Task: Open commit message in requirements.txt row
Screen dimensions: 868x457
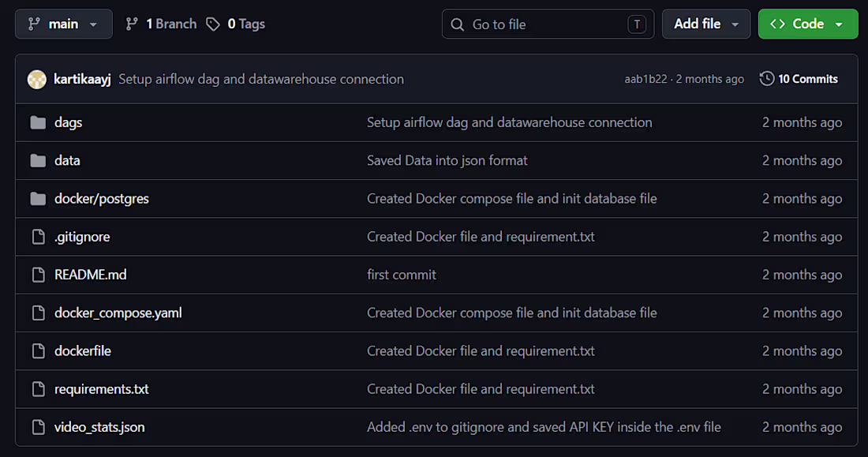Action: click(481, 389)
